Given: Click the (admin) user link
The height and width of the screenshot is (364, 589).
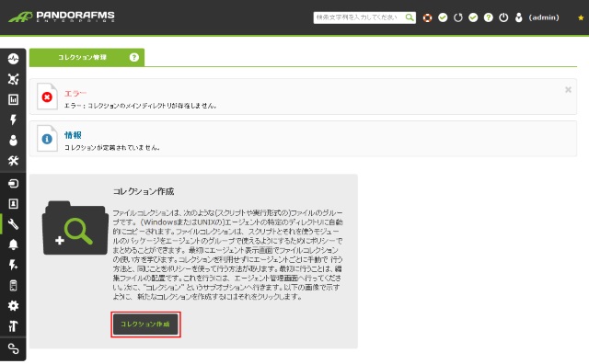Looking at the screenshot, I should coord(544,17).
